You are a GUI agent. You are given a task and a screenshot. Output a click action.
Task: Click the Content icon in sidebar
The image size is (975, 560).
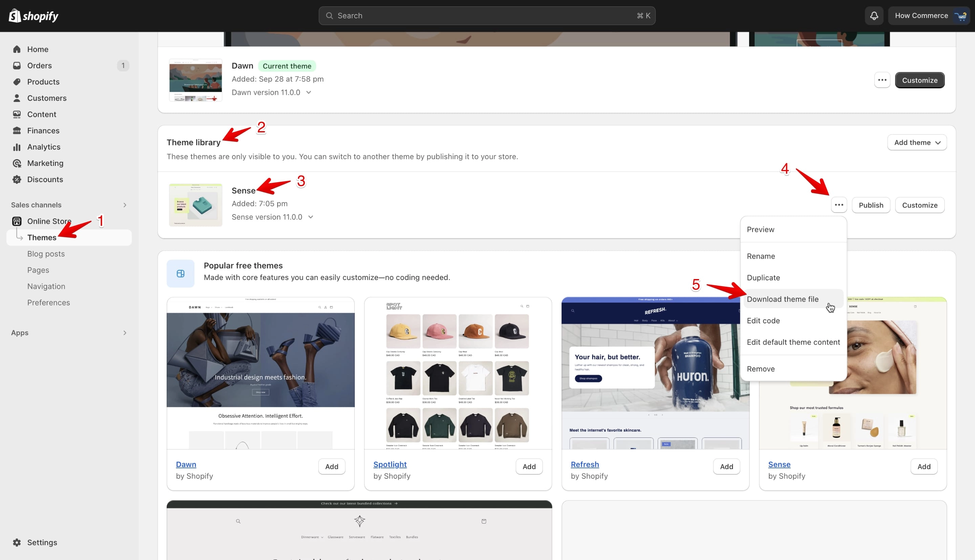point(17,114)
